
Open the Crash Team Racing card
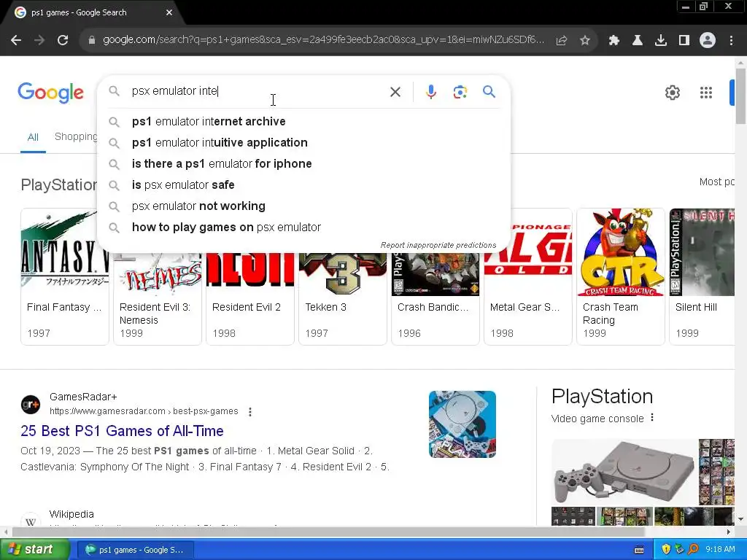(x=621, y=276)
